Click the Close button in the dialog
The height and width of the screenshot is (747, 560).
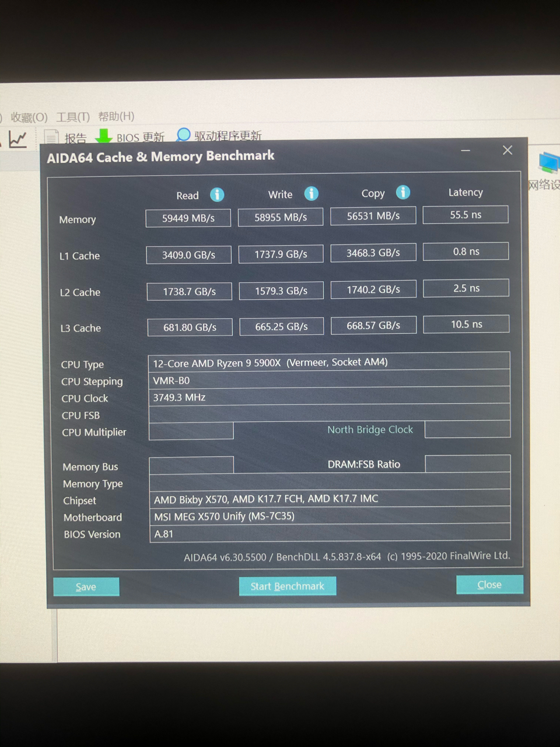pos(489,584)
